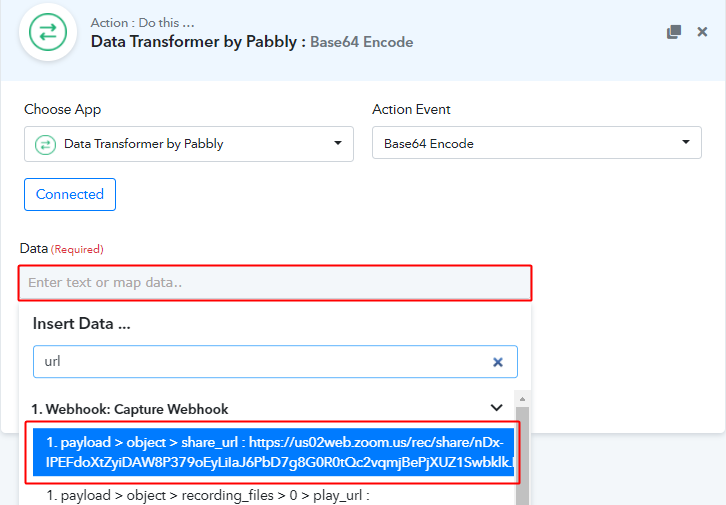
Task: Click the Insert Data search field
Action: tap(275, 362)
